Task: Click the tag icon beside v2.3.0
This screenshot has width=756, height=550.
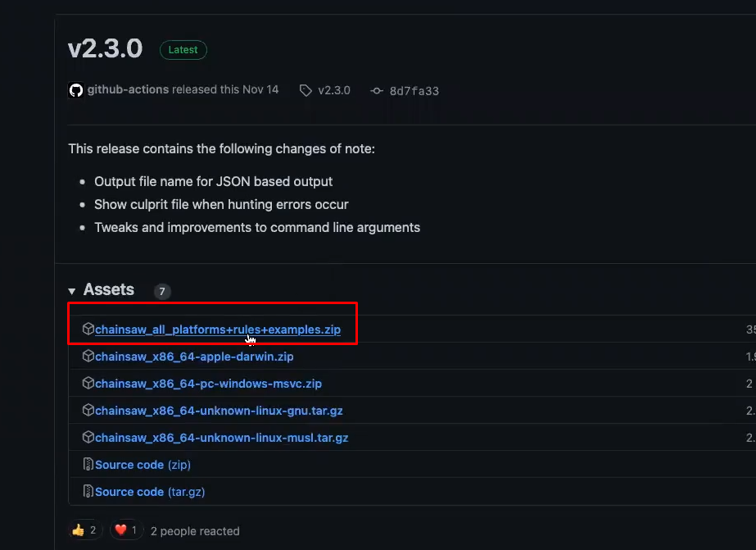Action: coord(306,90)
